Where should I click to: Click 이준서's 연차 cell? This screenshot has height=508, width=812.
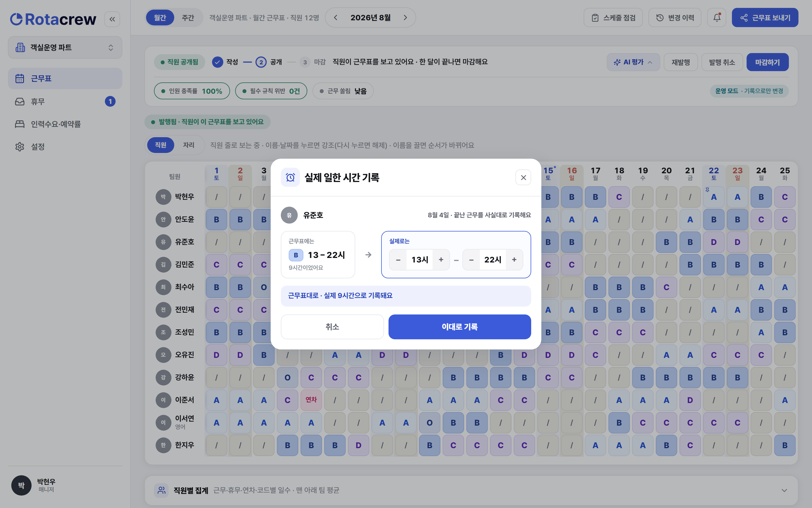tap(311, 400)
